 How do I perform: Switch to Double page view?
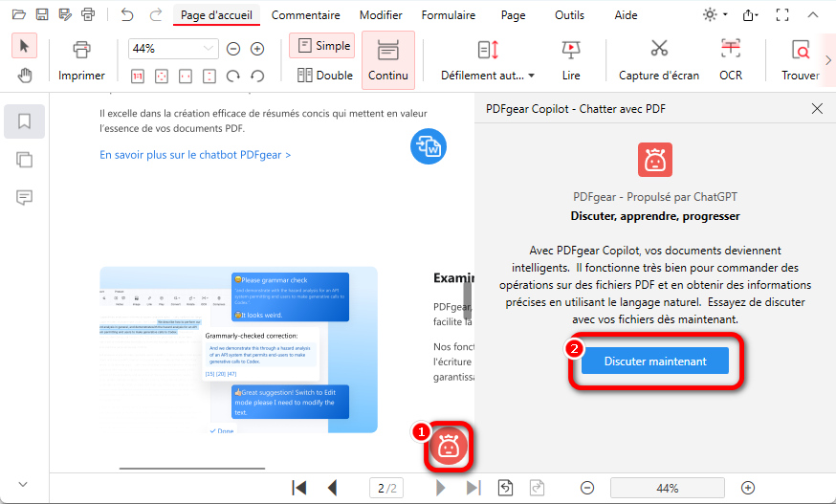[324, 76]
